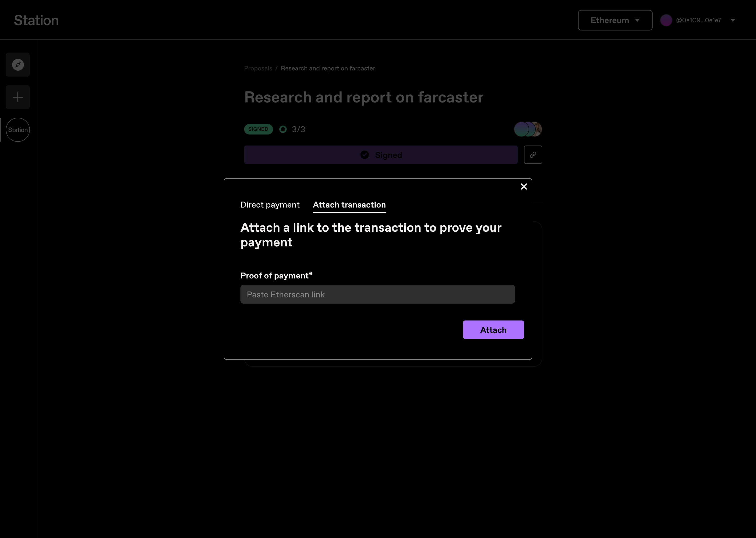The height and width of the screenshot is (538, 756).
Task: Go to the Proposals breadcrumb link
Action: pyautogui.click(x=258, y=68)
